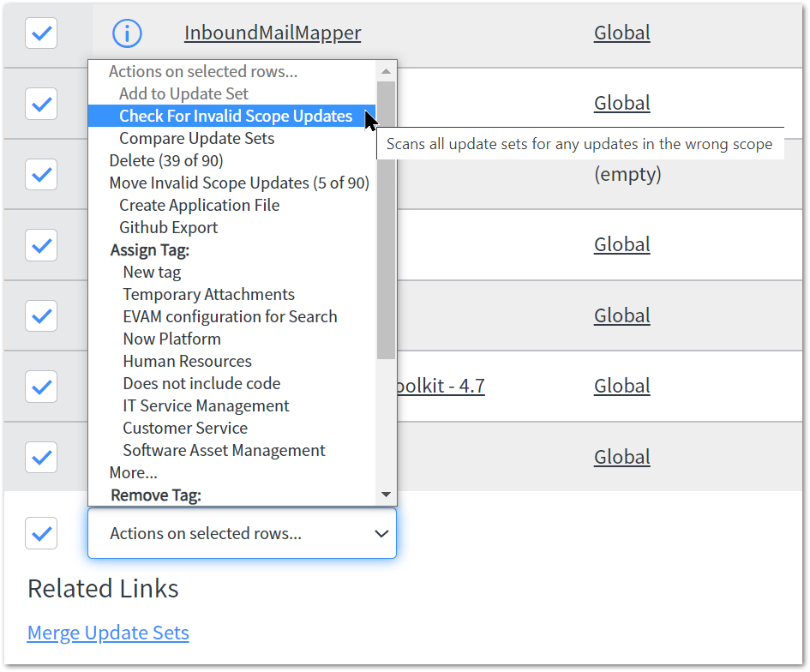Click the Global link in the InboundMailMapper row
Image resolution: width=810 pixels, height=672 pixels.
[621, 33]
